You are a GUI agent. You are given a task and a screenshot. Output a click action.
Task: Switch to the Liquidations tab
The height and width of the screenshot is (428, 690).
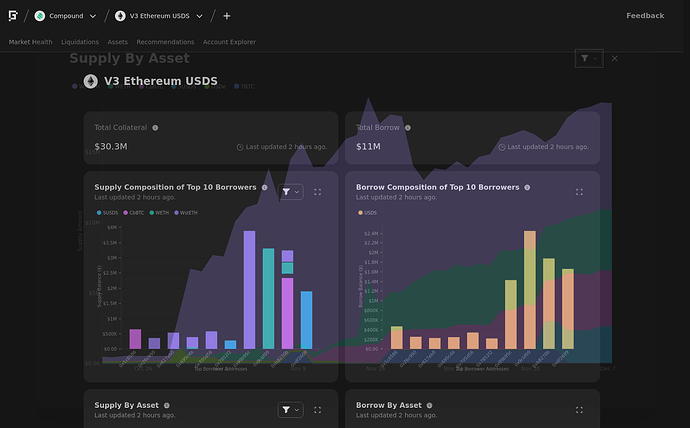click(x=80, y=42)
